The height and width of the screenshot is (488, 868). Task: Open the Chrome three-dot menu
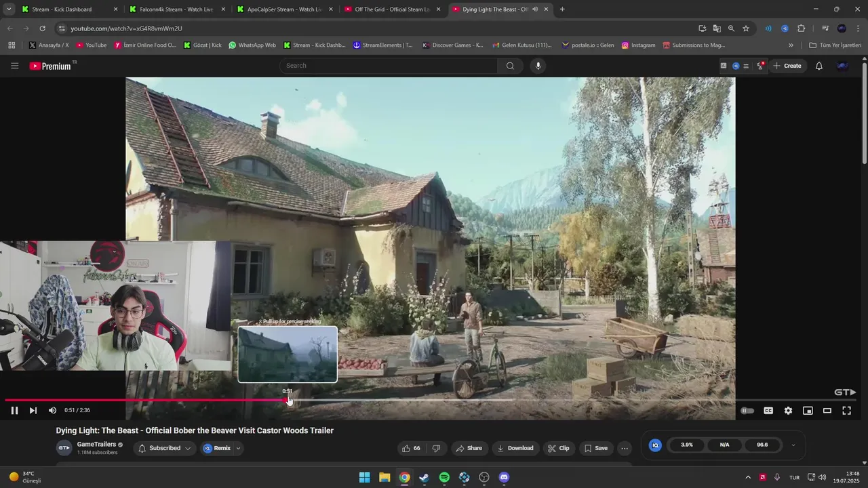859,28
